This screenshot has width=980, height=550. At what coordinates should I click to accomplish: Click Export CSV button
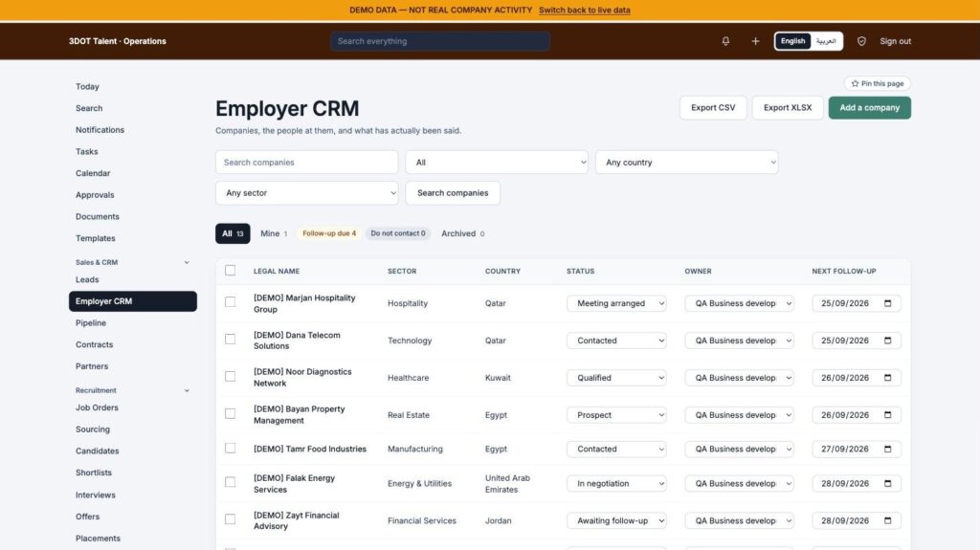pyautogui.click(x=713, y=107)
